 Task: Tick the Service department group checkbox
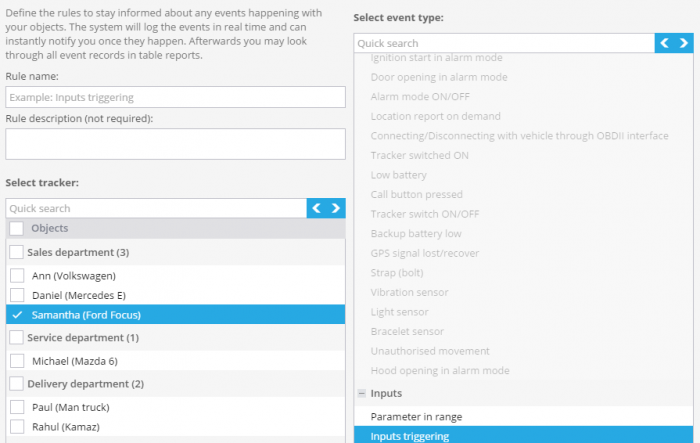pyautogui.click(x=17, y=338)
